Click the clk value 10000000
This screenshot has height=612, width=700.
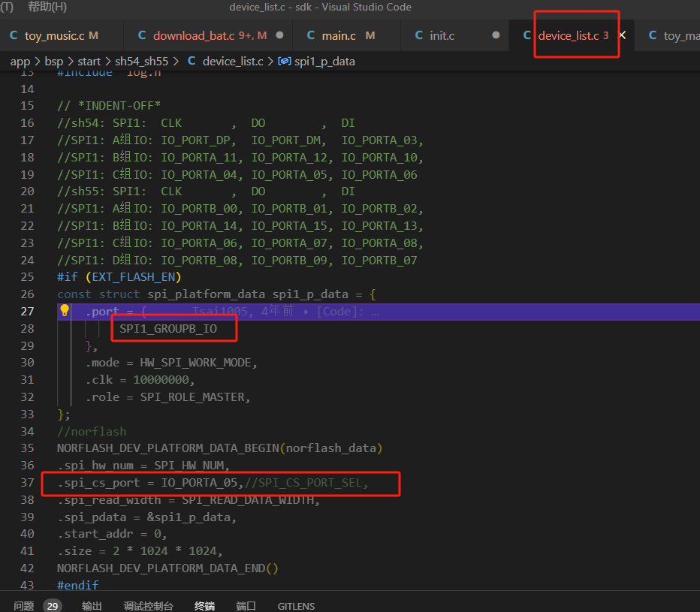click(161, 380)
